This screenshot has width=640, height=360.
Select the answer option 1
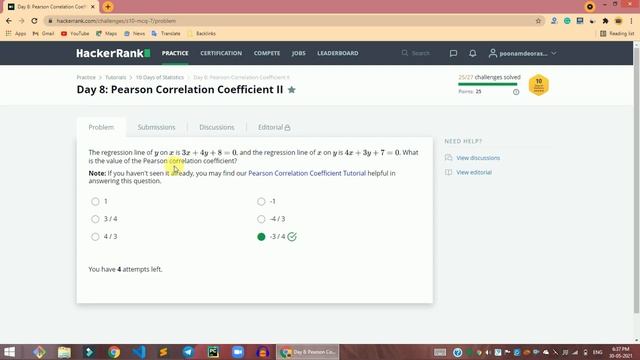point(95,201)
